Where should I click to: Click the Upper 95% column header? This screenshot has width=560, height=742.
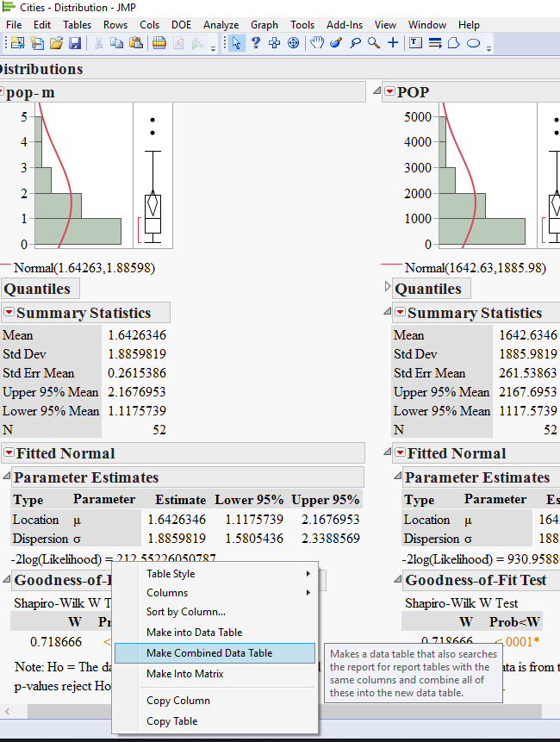pos(326,500)
